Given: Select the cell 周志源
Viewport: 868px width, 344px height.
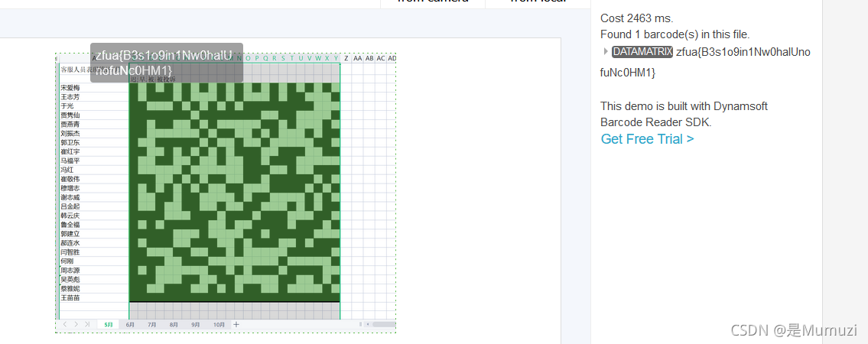Looking at the screenshot, I should coord(94,271).
